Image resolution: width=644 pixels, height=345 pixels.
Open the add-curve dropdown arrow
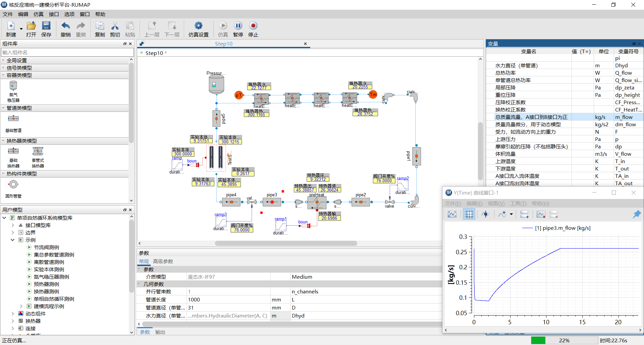pos(511,214)
